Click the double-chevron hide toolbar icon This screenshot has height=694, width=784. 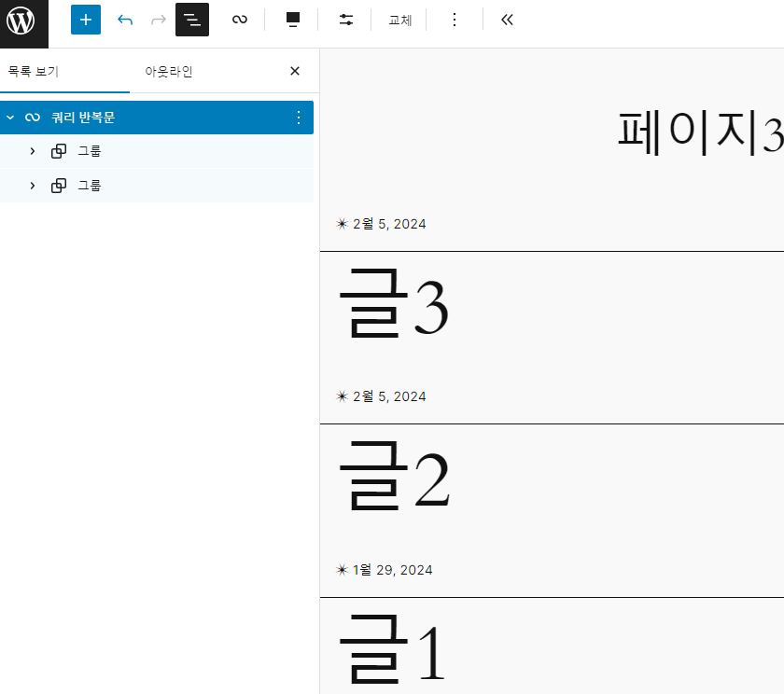(507, 20)
